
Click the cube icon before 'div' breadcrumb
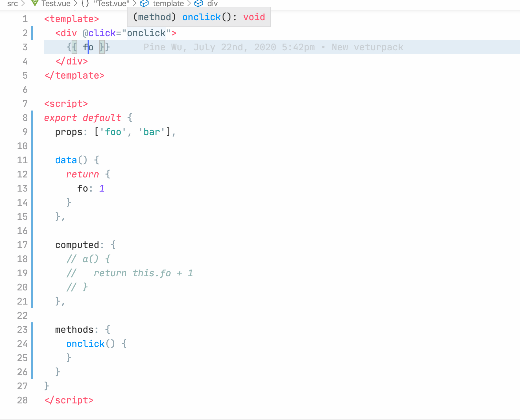(199, 4)
